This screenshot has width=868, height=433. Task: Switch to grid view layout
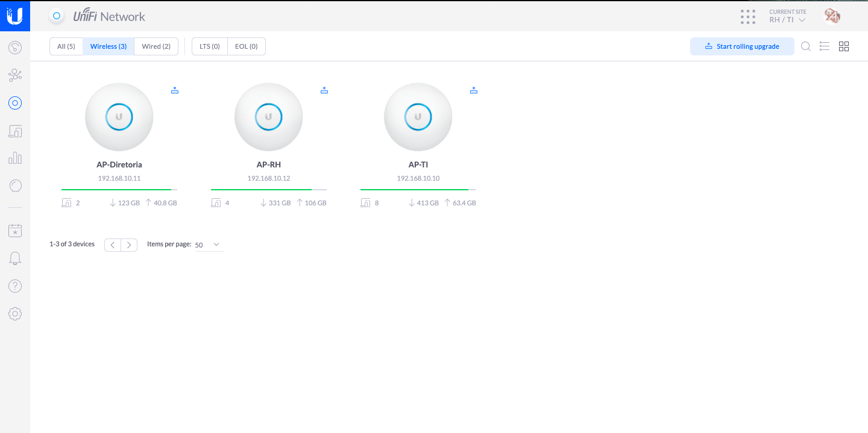coord(844,46)
